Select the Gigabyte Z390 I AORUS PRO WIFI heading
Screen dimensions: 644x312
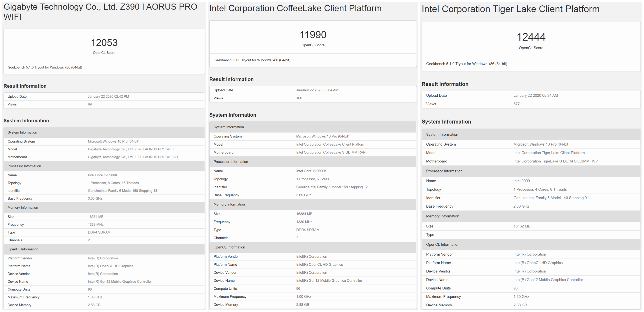(100, 12)
